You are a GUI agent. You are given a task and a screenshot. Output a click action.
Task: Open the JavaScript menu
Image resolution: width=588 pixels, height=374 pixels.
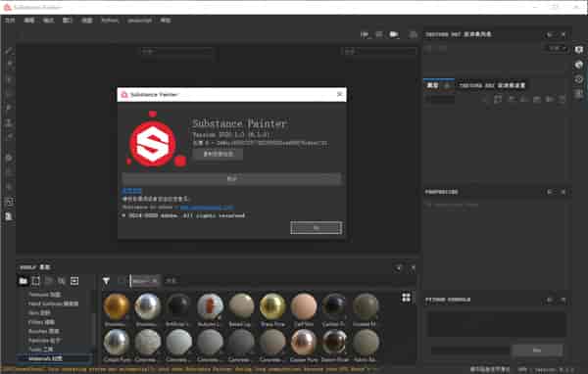(x=139, y=21)
